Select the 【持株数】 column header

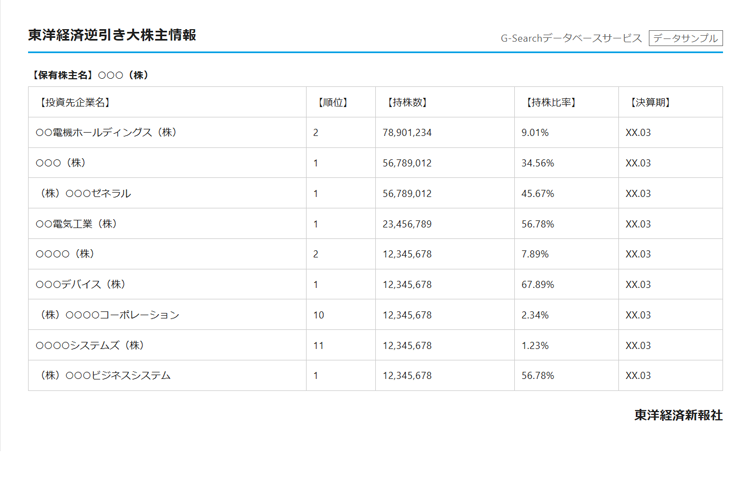click(407, 102)
